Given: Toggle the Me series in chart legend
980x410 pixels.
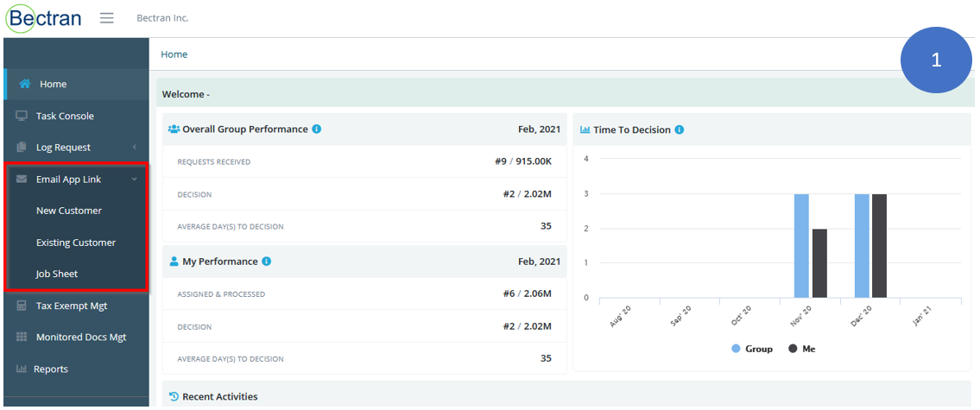Looking at the screenshot, I should 801,349.
